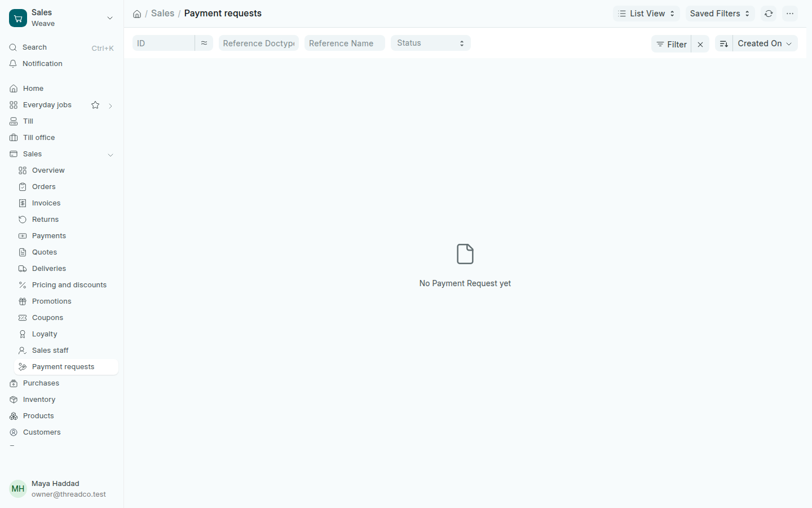This screenshot has height=508, width=812.
Task: Open Till office in the sidebar
Action: tap(62, 138)
